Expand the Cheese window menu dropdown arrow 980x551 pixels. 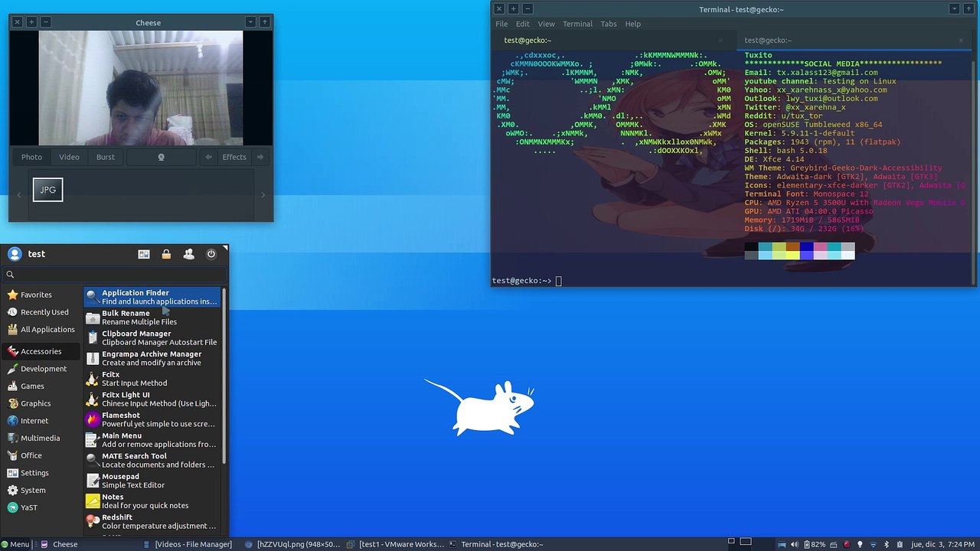coord(250,22)
